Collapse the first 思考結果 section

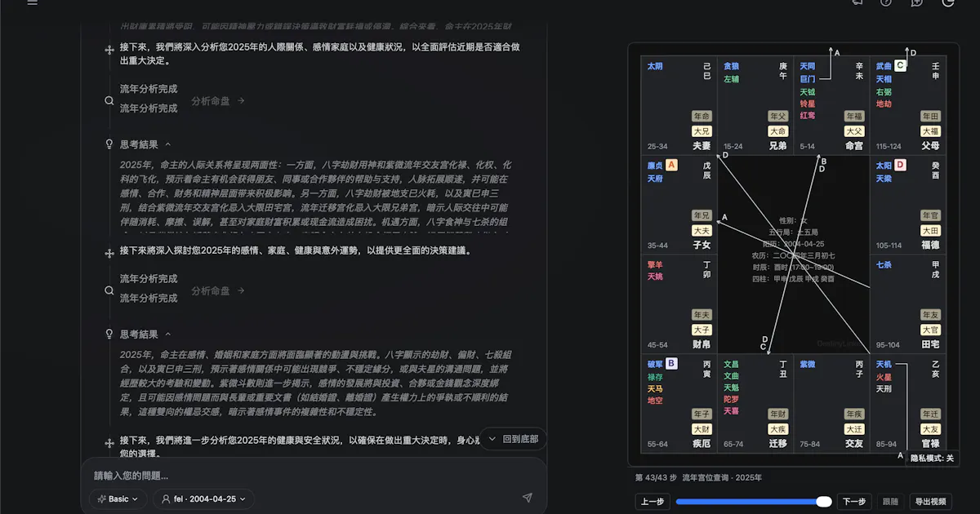[167, 144]
